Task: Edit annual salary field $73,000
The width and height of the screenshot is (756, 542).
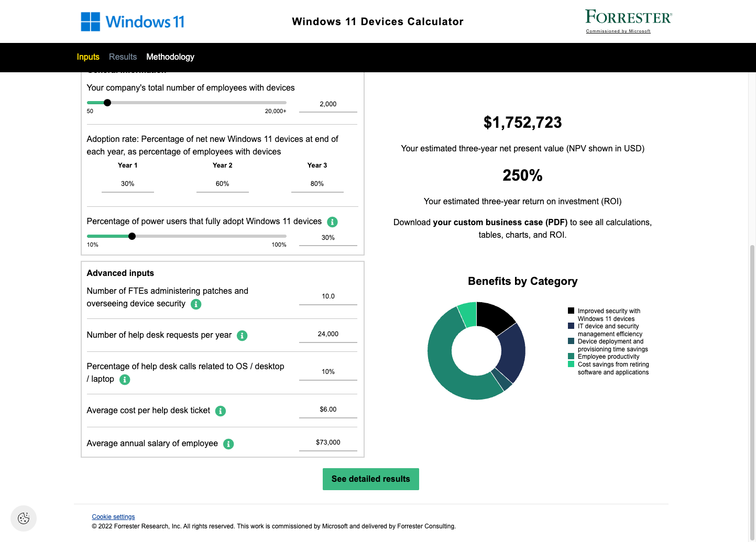Action: (328, 443)
